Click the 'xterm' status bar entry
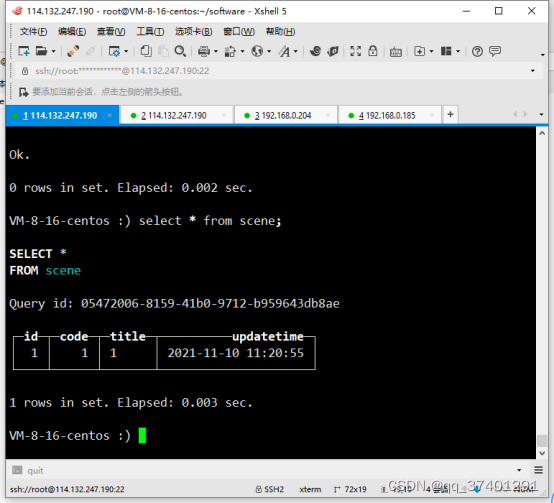This screenshot has height=503, width=554. tap(310, 489)
